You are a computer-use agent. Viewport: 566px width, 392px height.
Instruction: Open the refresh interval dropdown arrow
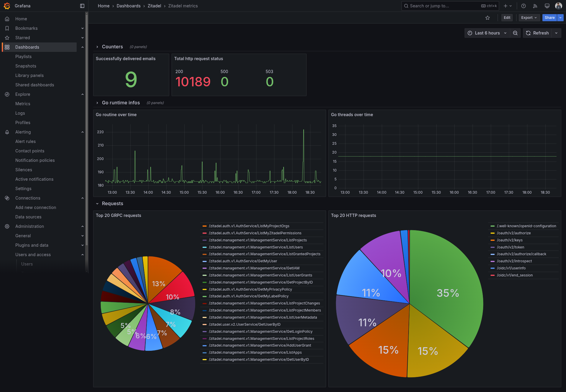coord(556,33)
